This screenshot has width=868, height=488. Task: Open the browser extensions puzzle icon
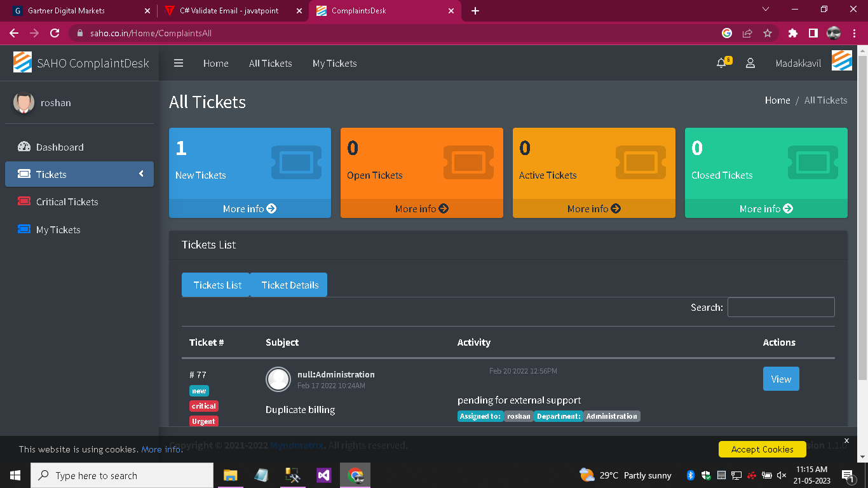792,32
